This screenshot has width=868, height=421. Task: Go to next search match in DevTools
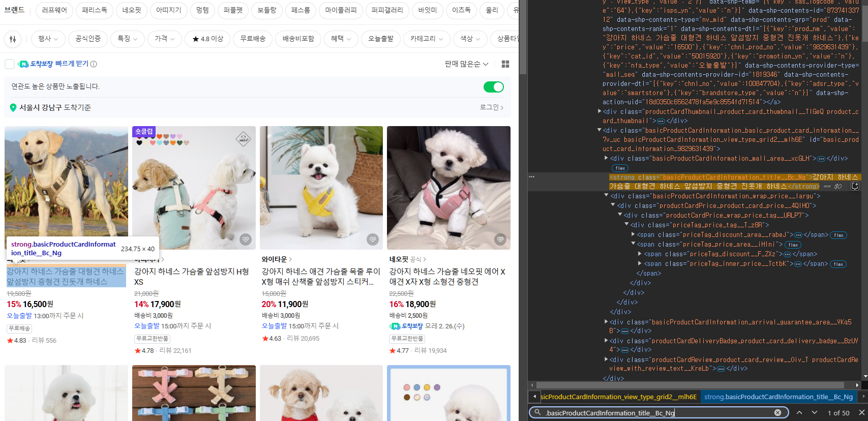(x=815, y=413)
